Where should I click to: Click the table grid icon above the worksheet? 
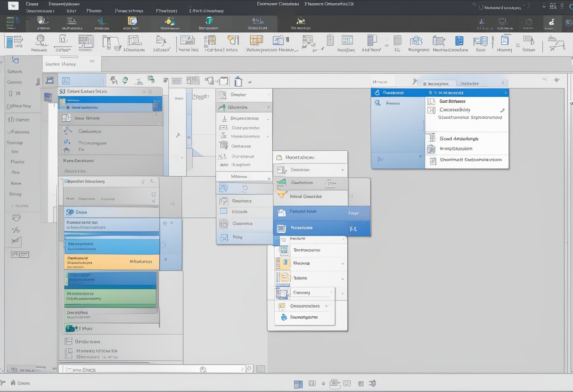(x=192, y=80)
